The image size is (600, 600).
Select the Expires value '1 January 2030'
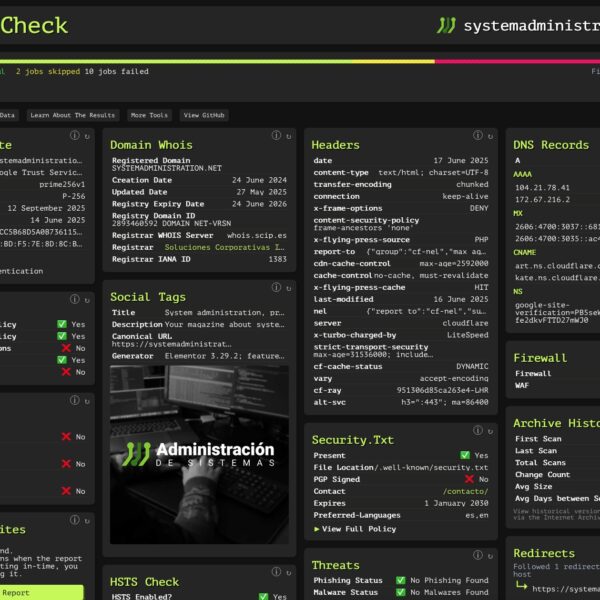point(456,503)
